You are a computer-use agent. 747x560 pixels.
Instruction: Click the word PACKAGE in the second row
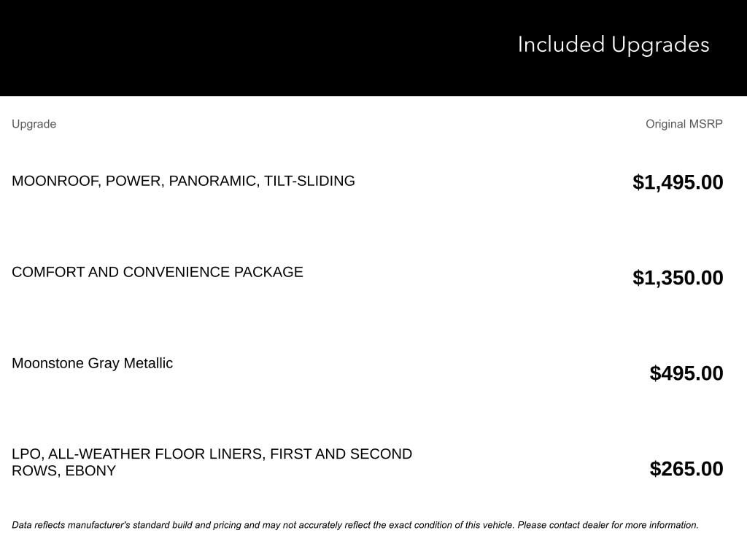[x=268, y=272]
